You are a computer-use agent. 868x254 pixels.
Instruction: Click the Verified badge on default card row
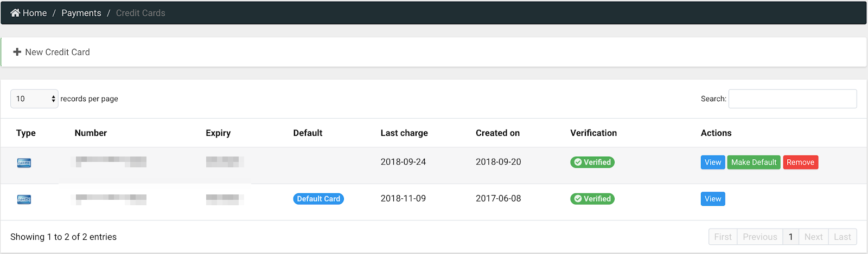[592, 199]
